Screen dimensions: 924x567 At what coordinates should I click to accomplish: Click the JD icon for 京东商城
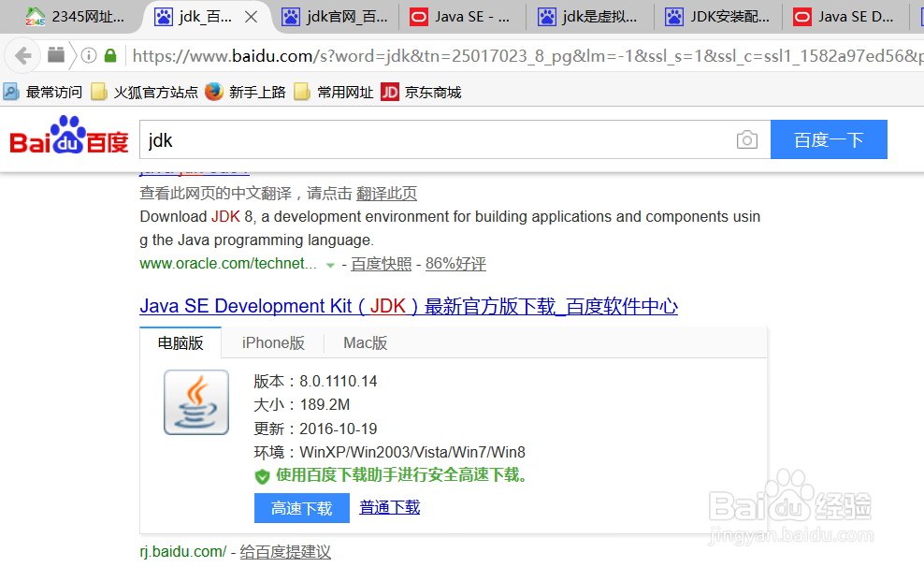[x=389, y=92]
